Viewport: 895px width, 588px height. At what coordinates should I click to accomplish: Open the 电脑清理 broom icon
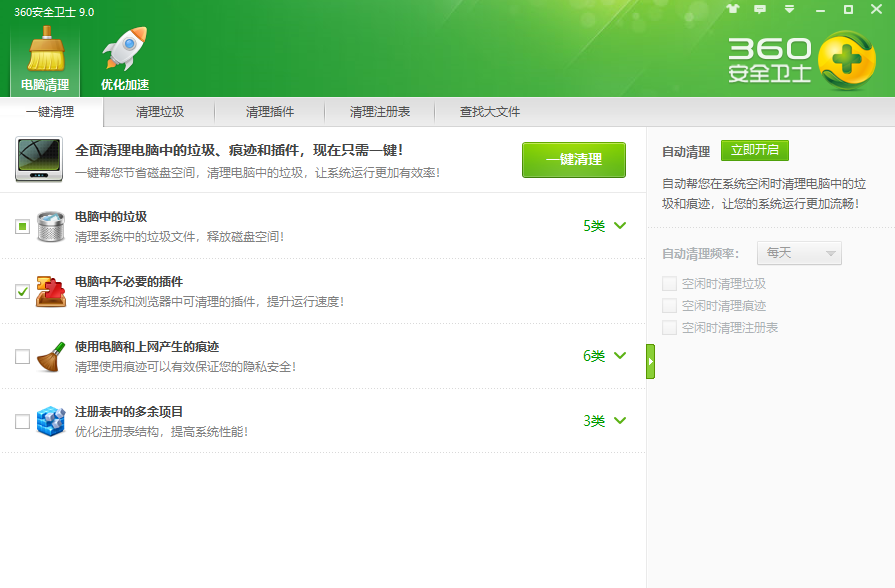tap(45, 50)
